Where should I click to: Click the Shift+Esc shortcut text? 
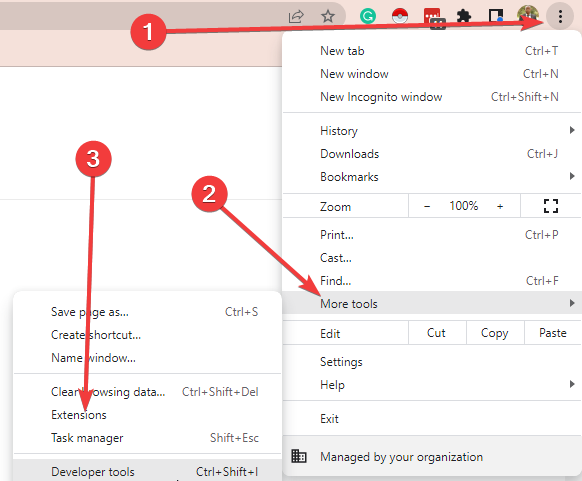pos(234,438)
